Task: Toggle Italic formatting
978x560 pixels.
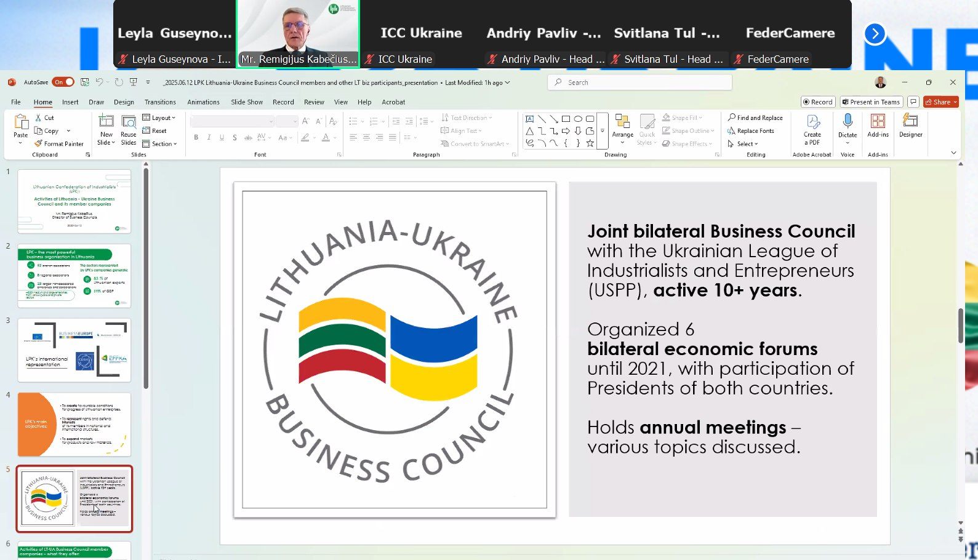Action: 209,138
